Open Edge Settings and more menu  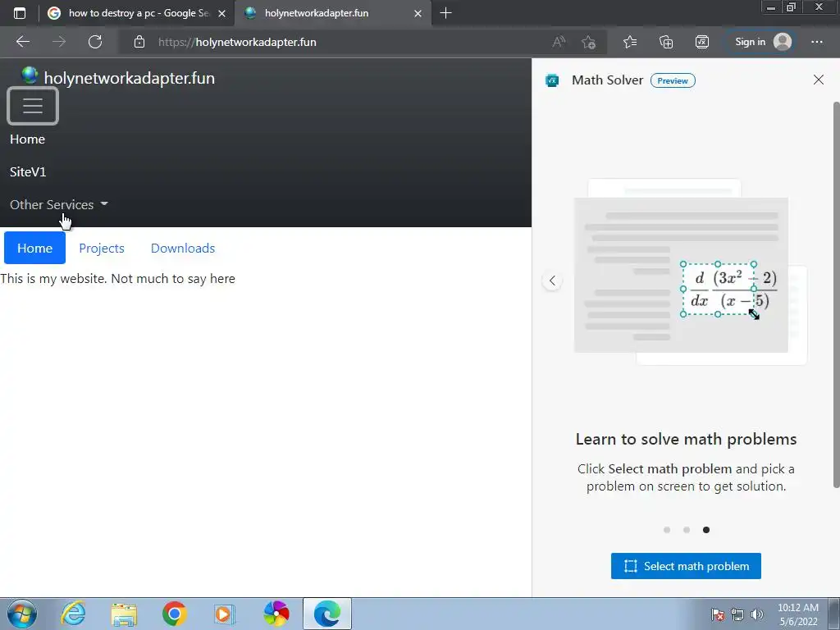click(x=816, y=42)
